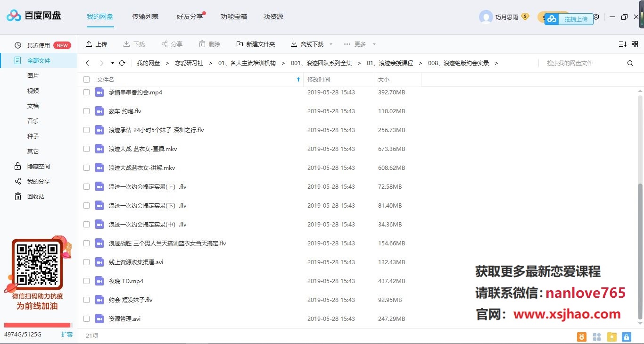644x344 pixels.
Task: Open 最近使用 in sidebar
Action: coord(39,45)
